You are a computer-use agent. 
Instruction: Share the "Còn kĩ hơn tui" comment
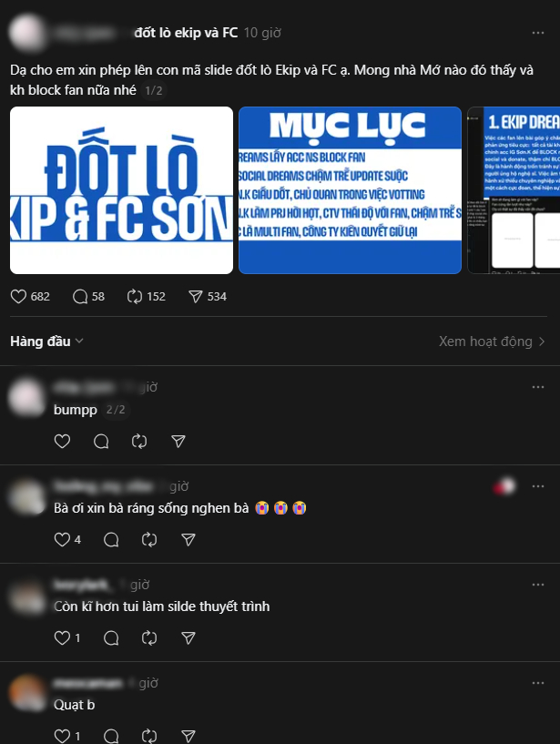188,637
